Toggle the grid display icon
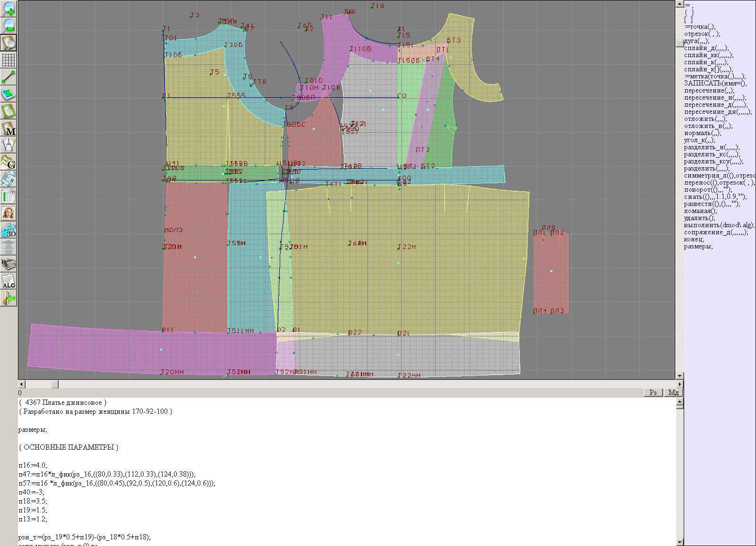The image size is (756, 546). [x=9, y=60]
